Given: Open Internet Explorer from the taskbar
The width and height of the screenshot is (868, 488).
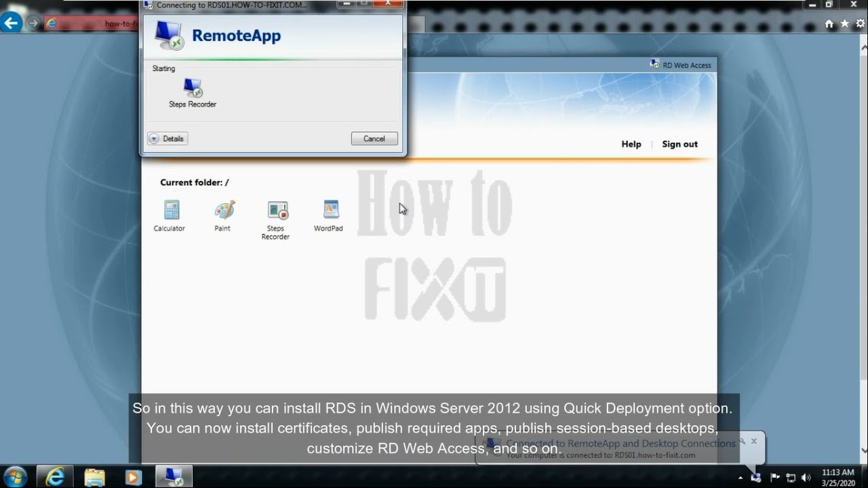Looking at the screenshot, I should [x=54, y=476].
